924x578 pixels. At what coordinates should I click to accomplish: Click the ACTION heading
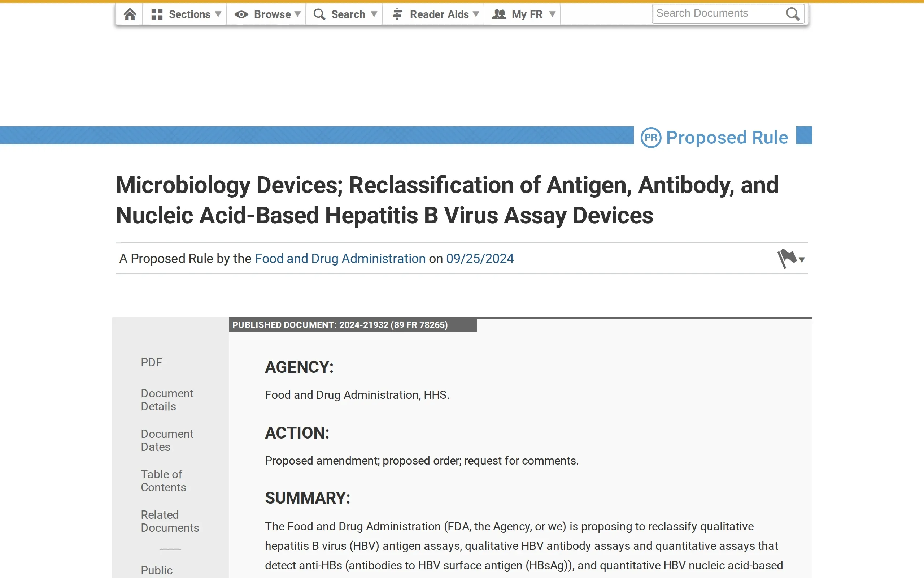tap(297, 433)
